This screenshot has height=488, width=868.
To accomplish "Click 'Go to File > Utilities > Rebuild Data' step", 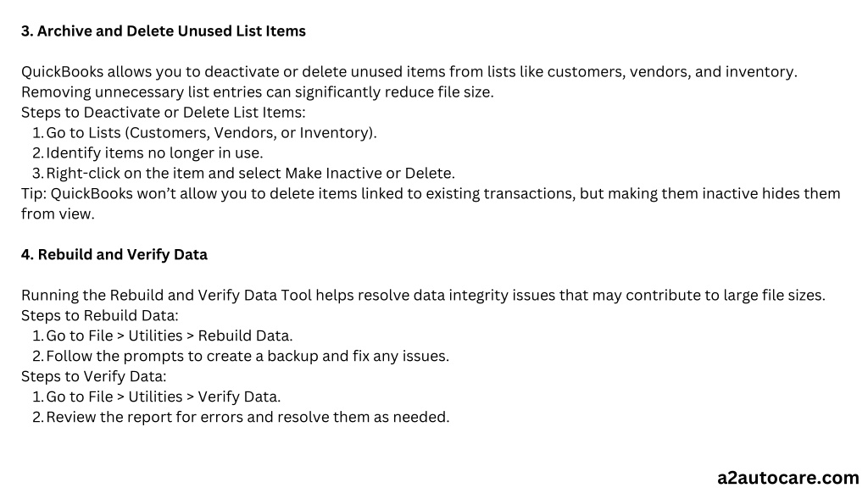I will pos(170,335).
